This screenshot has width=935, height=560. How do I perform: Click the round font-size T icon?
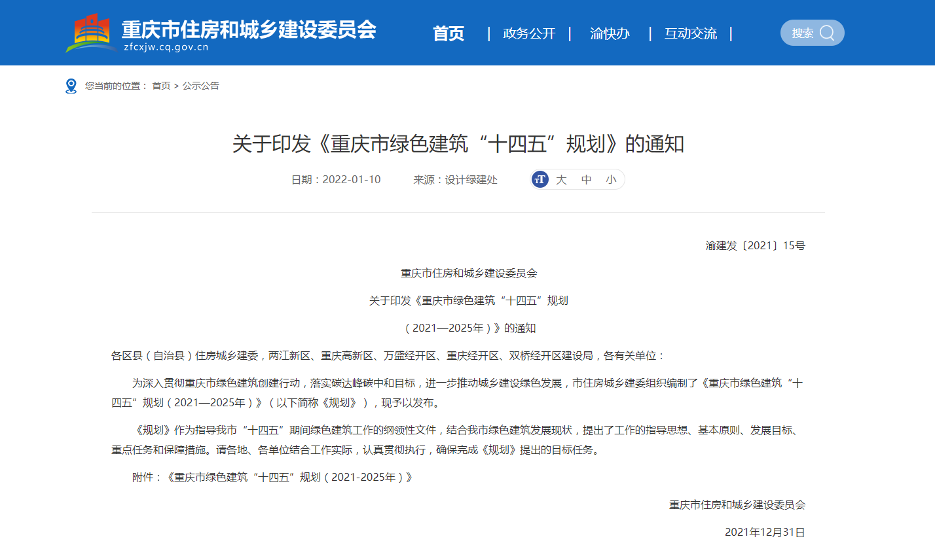540,179
